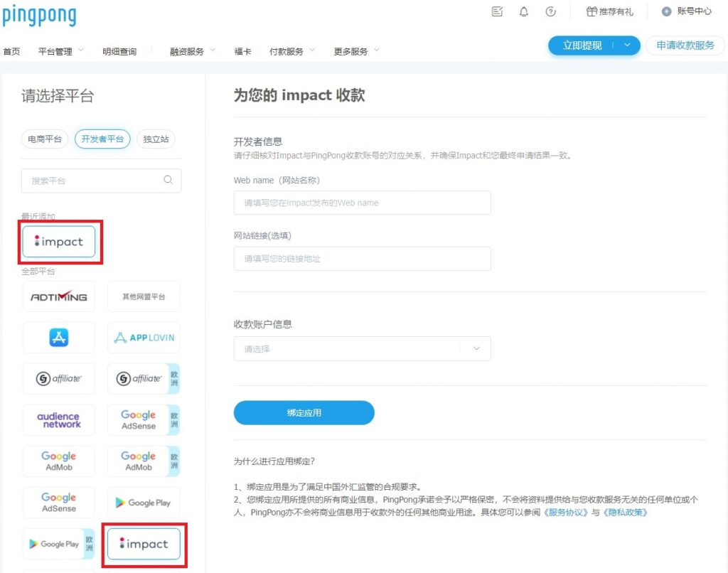Expand 平台管理 menu
The height and width of the screenshot is (573, 728).
pos(61,51)
